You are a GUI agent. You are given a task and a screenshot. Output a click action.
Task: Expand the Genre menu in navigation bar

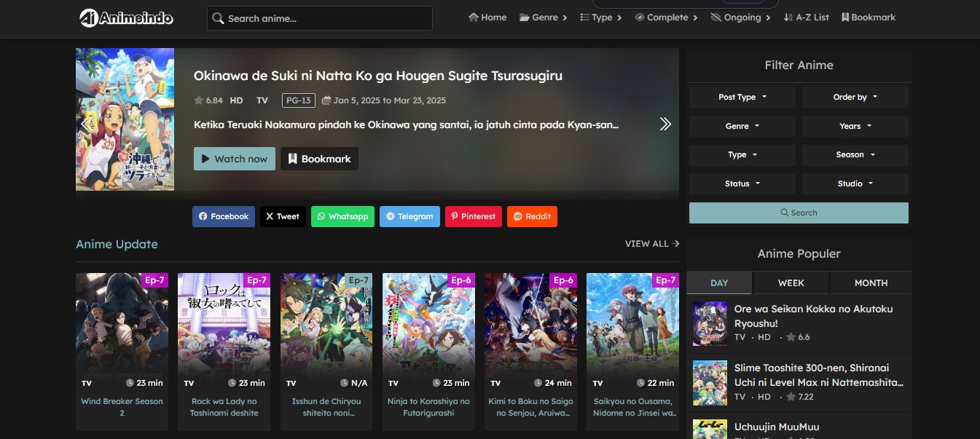[544, 17]
